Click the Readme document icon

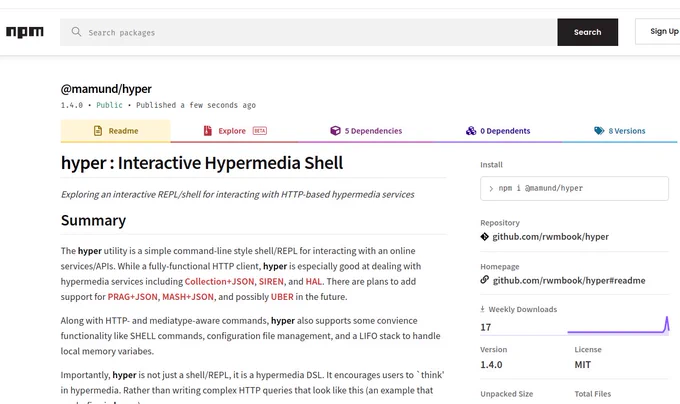click(98, 130)
